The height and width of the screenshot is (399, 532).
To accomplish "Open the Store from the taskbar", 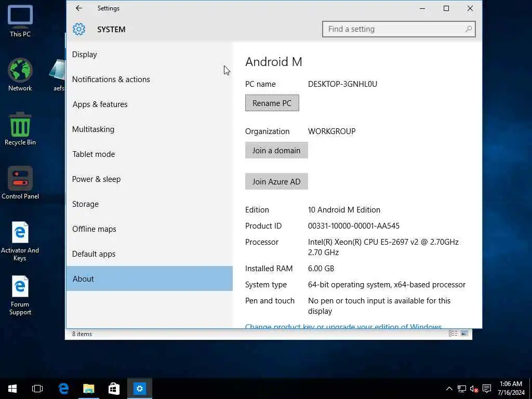I will [x=114, y=389].
